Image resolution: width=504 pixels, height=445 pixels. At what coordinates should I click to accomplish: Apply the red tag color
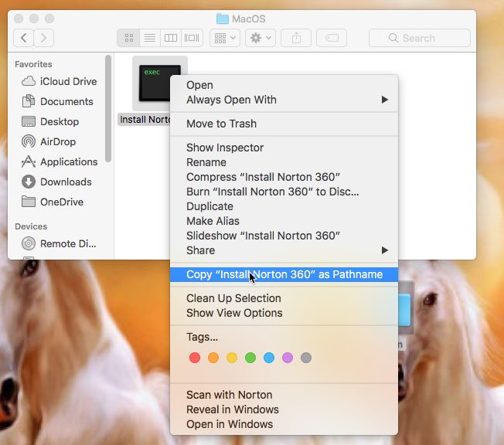tap(195, 358)
